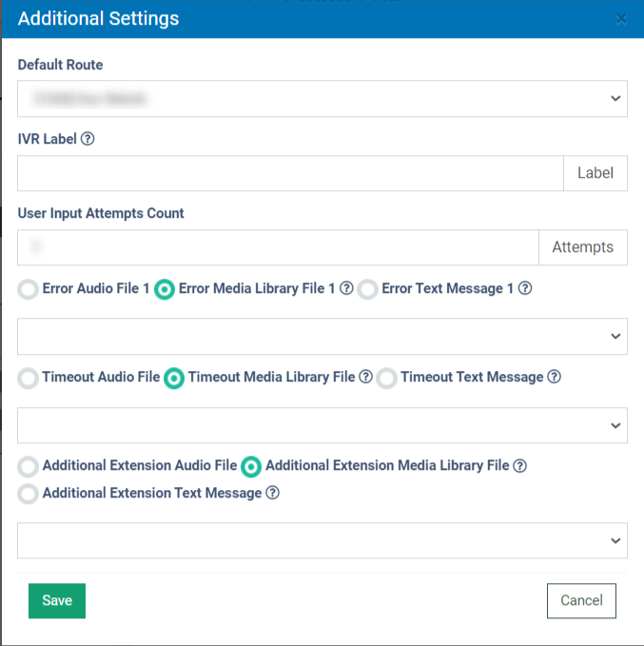Close the Additional Settings dialog with X
644x646 pixels.
(621, 19)
